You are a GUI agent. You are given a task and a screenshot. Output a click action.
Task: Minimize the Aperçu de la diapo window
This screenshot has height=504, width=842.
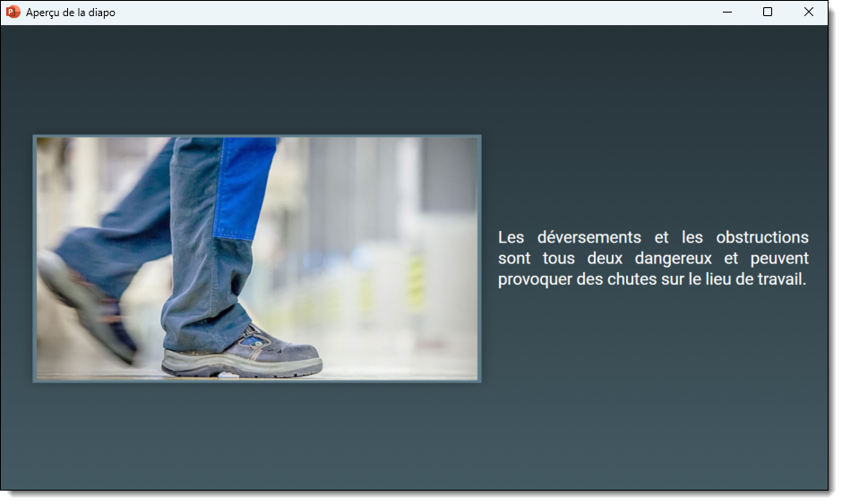click(727, 13)
